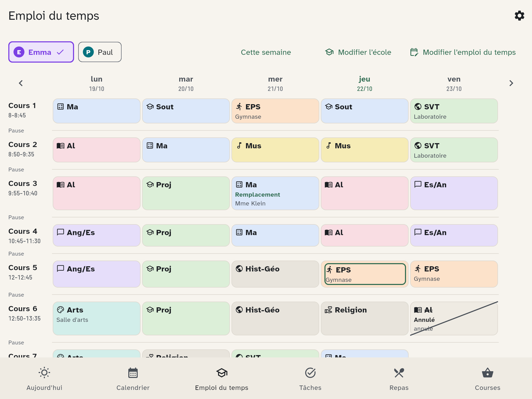The image size is (532, 399).
Task: Open Friday Cours 3 Es/An lesson
Action: [x=454, y=193]
